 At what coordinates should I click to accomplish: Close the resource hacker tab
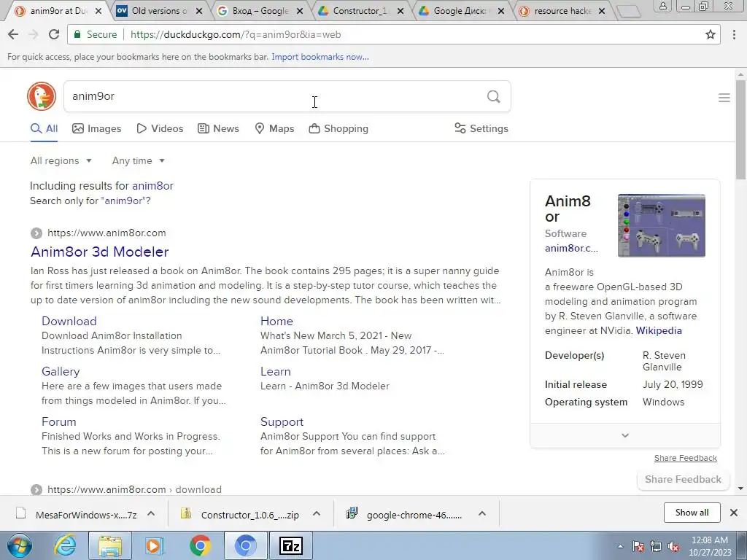coord(602,11)
